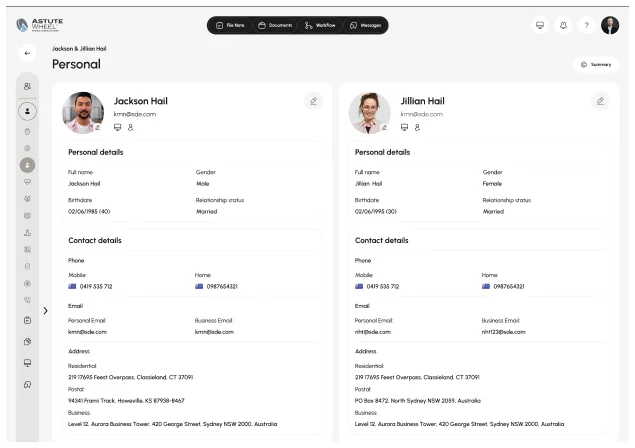Image resolution: width=635 pixels, height=448 pixels.
Task: Click the 'Jackson & Jillian Hail' breadcrumb
Action: (x=79, y=49)
